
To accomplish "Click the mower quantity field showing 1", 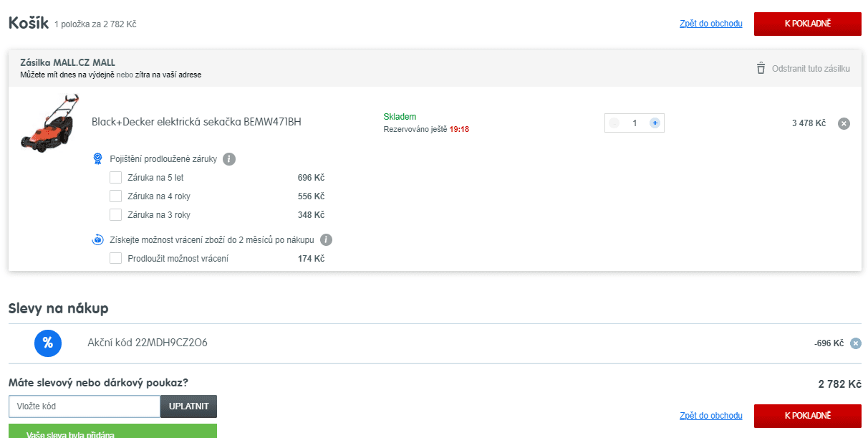I will tap(635, 123).
